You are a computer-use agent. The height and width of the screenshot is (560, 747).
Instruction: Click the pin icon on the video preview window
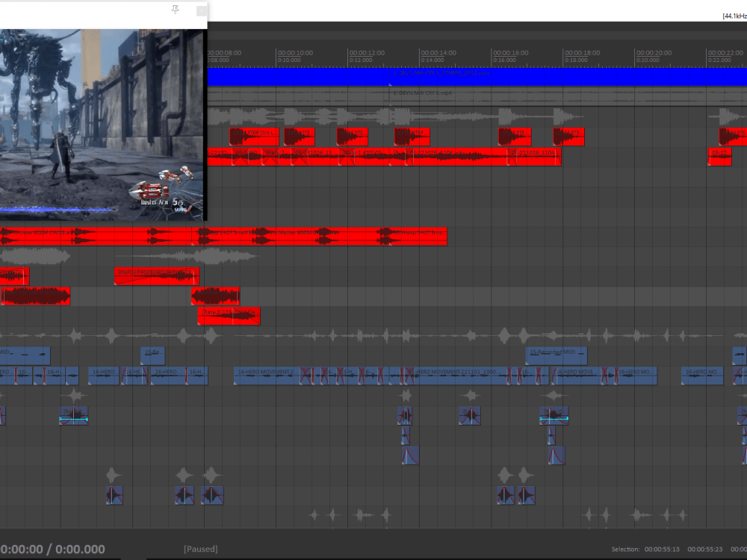(x=176, y=7)
